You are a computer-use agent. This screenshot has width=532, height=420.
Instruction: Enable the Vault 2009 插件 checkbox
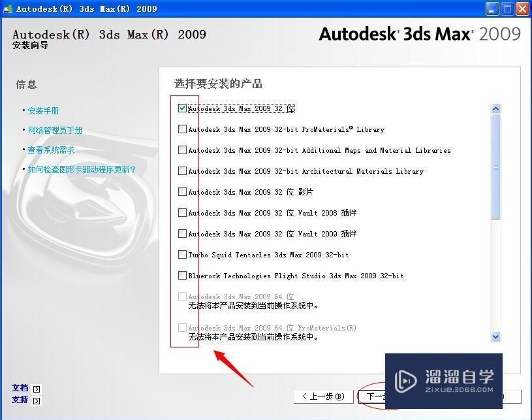(183, 234)
